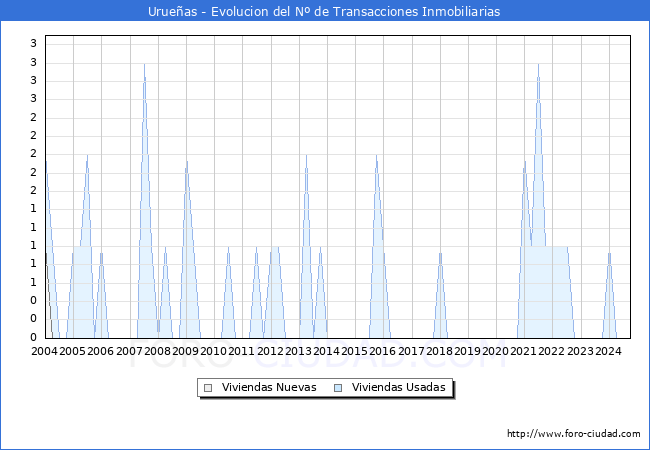The width and height of the screenshot is (650, 450).
Task: Click the 2023 x-axis label
Action: click(580, 351)
